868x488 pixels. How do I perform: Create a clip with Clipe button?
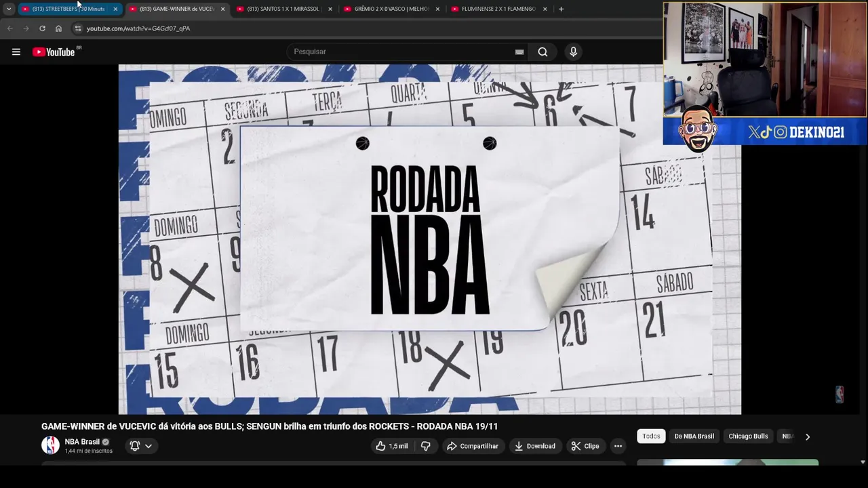coord(585,446)
